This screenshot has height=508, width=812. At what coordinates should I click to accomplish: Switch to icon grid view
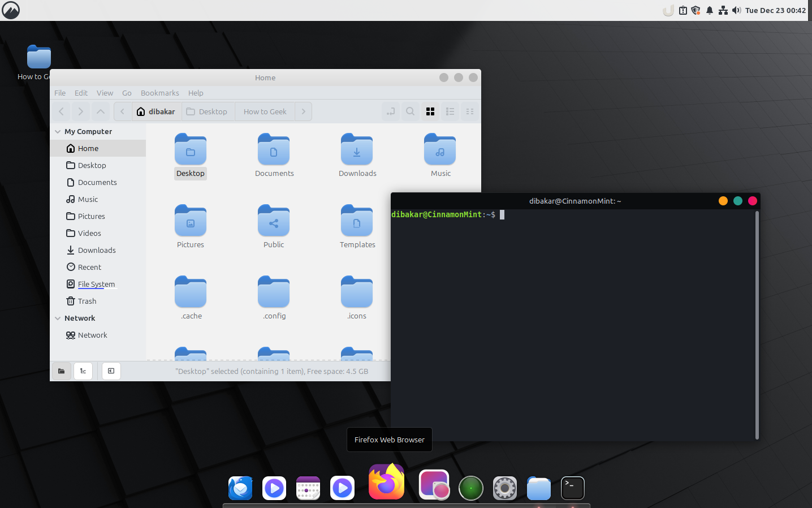(430, 111)
